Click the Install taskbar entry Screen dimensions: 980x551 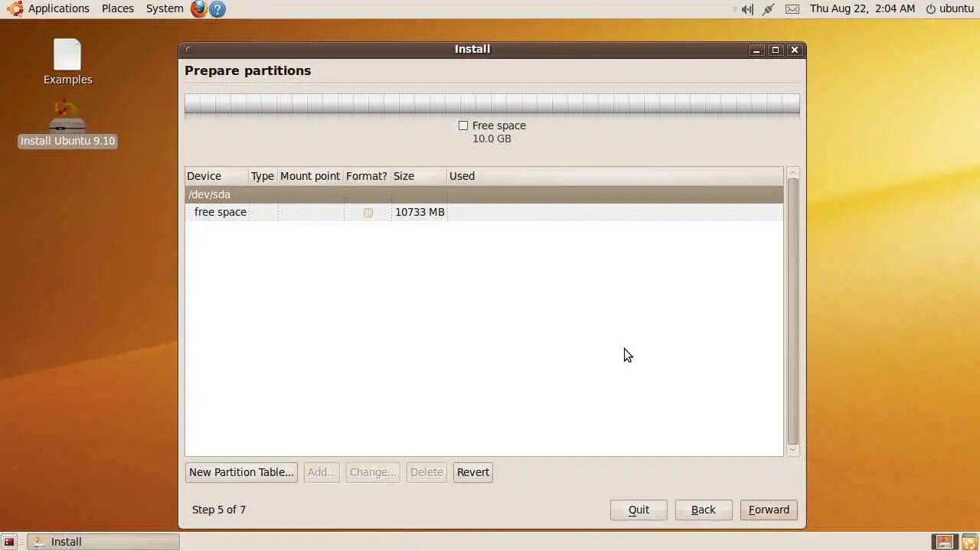point(103,542)
